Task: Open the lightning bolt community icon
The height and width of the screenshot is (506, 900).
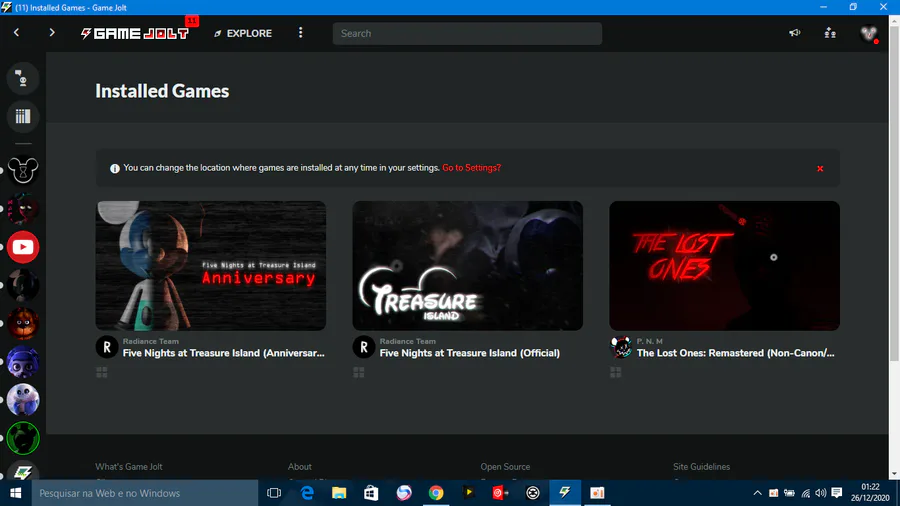Action: pyautogui.click(x=23, y=472)
